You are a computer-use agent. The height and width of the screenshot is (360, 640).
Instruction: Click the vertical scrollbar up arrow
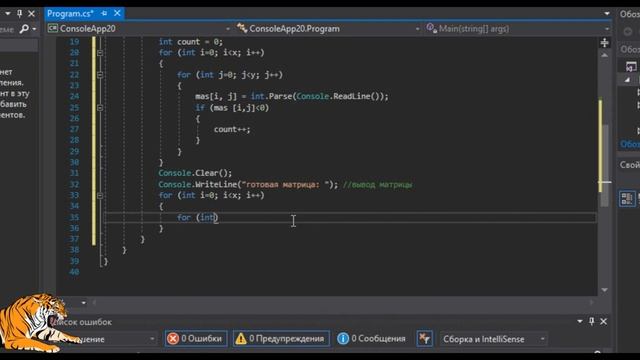click(x=604, y=55)
